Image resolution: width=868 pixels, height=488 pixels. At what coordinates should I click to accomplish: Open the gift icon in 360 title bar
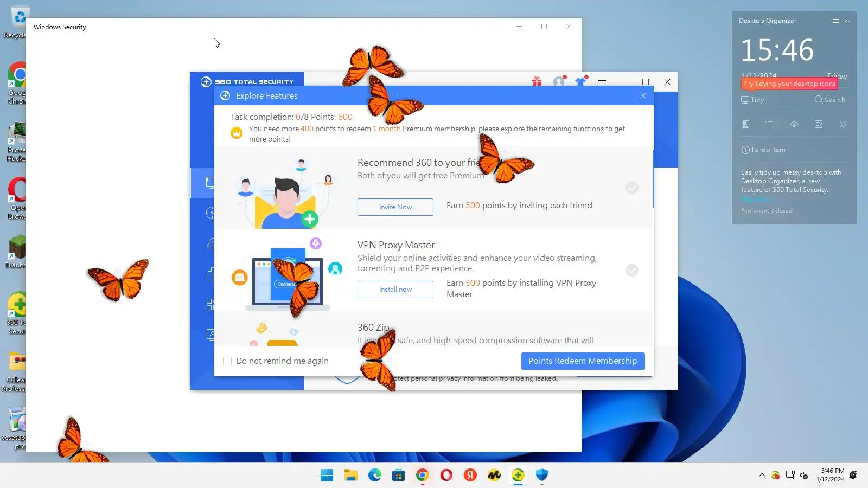pyautogui.click(x=537, y=82)
